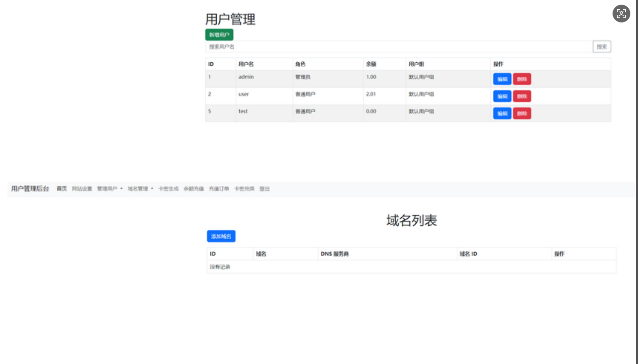Click the 添加域名 button
The height and width of the screenshot is (364, 638).
tap(221, 236)
